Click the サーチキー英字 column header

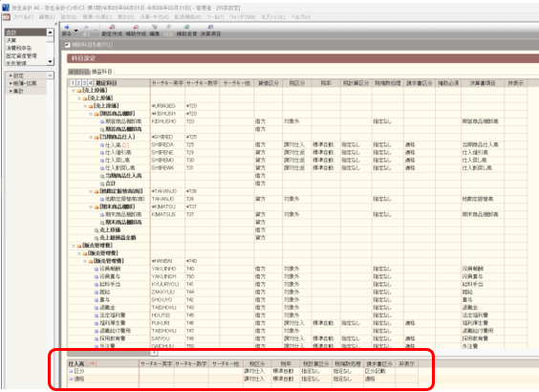167,83
